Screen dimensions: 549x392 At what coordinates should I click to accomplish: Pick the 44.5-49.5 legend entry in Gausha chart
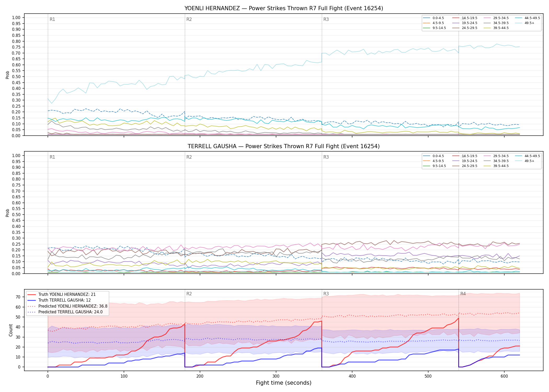point(528,156)
